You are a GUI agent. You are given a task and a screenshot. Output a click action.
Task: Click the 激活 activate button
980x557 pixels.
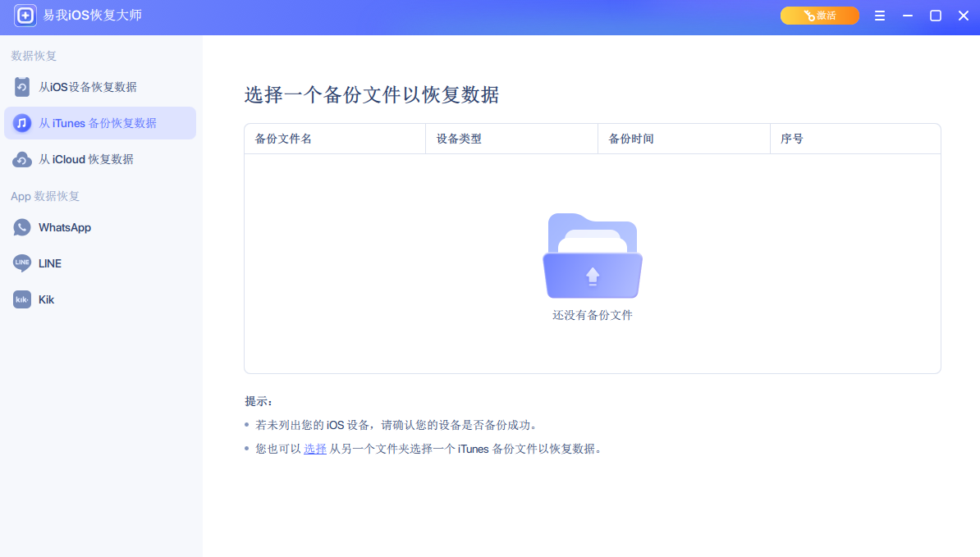point(819,16)
